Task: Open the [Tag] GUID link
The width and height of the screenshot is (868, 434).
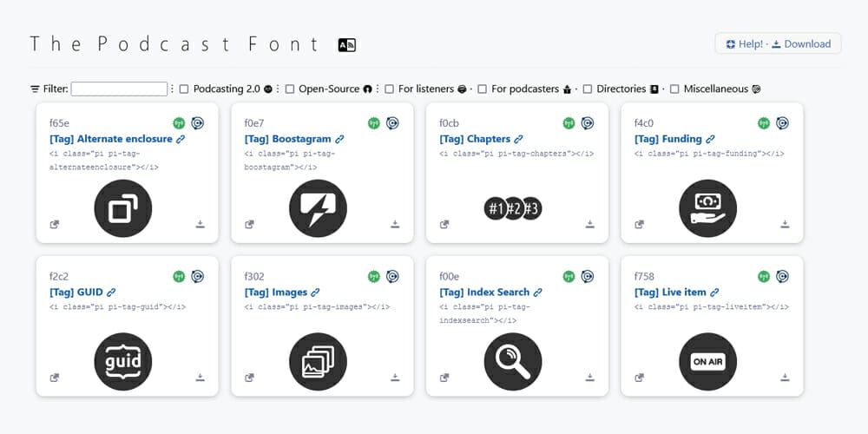Action: point(82,293)
